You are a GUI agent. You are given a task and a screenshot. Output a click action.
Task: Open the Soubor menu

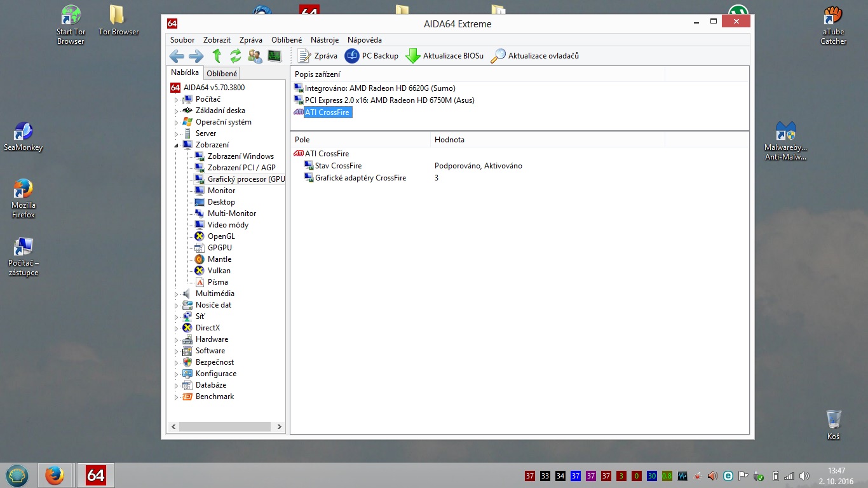click(182, 40)
